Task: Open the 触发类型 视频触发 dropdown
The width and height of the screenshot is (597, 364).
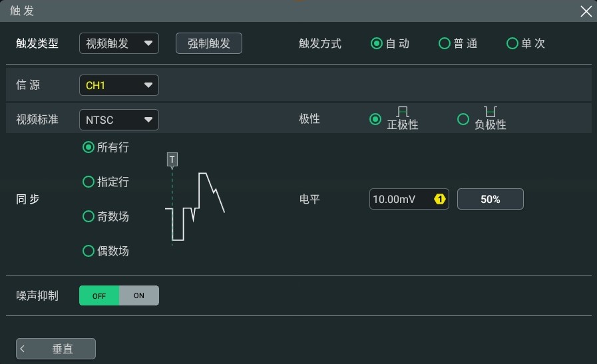Action: 118,43
